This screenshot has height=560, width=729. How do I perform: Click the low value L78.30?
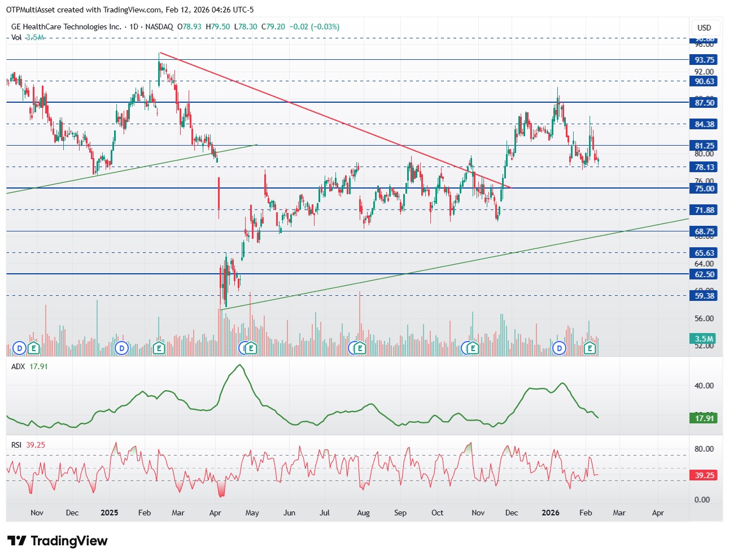[246, 27]
